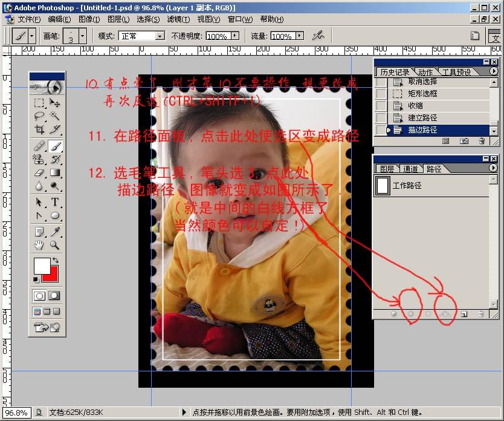The width and height of the screenshot is (504, 421).
Task: Click Jump to ImageReady button
Action: (x=47, y=327)
